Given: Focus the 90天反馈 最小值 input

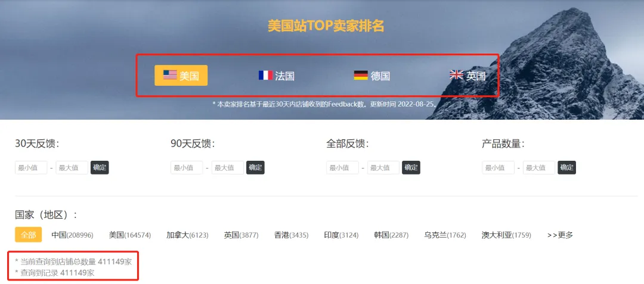Looking at the screenshot, I should click(x=187, y=168).
